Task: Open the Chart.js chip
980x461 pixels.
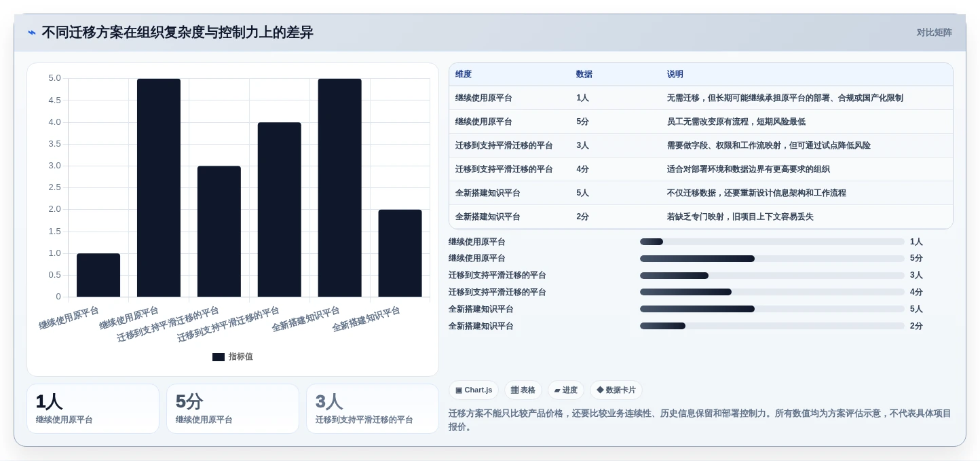Action: point(474,390)
